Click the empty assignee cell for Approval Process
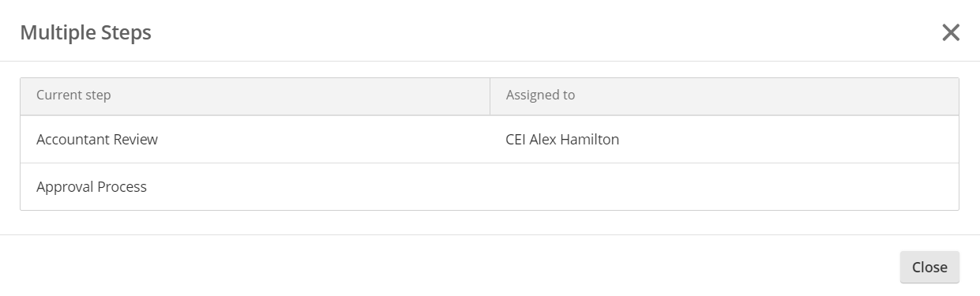The height and width of the screenshot is (296, 980). click(x=724, y=187)
